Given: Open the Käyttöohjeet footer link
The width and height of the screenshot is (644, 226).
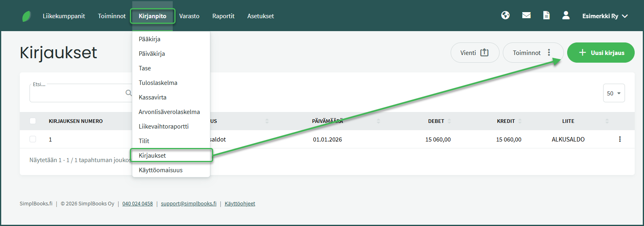Looking at the screenshot, I should pos(240,204).
